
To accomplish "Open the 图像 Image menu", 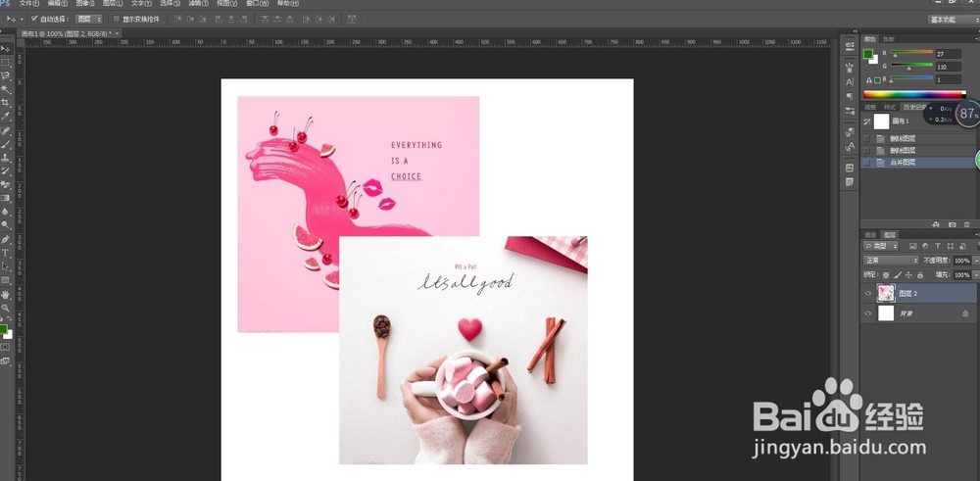I will 85,3.
